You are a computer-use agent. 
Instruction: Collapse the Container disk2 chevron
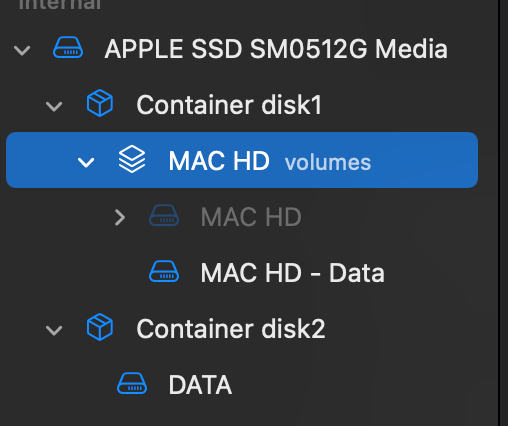point(54,330)
